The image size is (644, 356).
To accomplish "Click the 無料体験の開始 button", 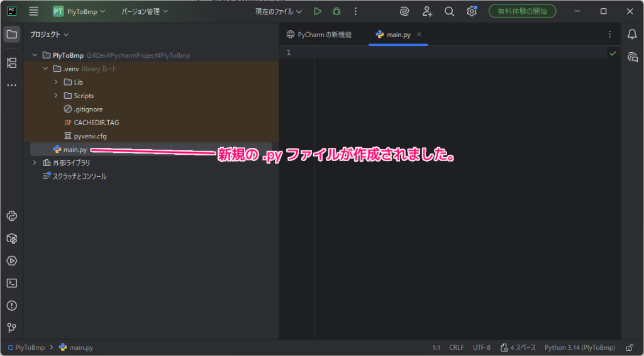I will pos(523,11).
